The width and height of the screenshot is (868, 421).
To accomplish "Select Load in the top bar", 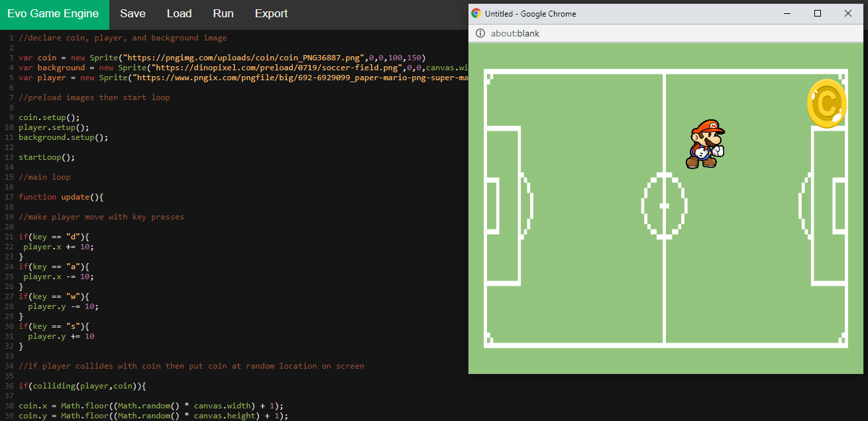I will (x=179, y=14).
